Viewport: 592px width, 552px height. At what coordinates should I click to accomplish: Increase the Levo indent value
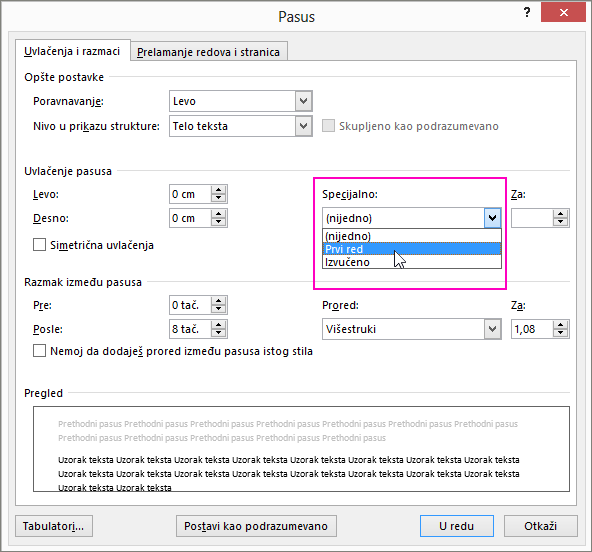[x=219, y=190]
